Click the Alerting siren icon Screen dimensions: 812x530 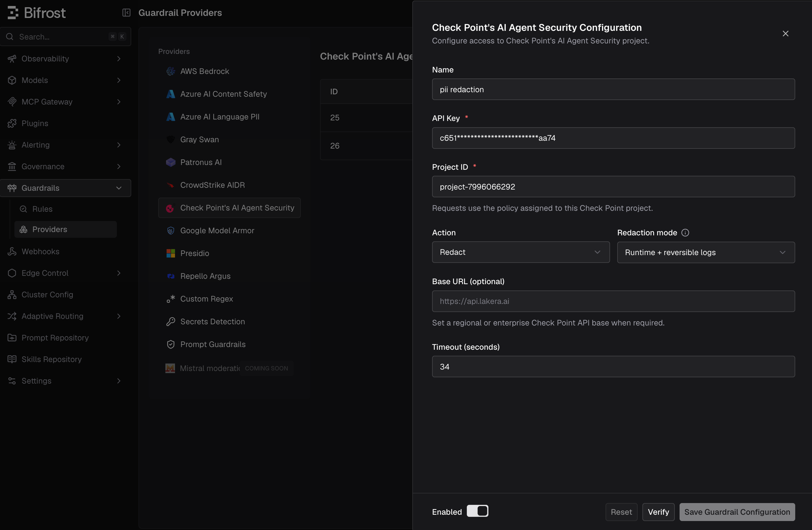(x=12, y=145)
